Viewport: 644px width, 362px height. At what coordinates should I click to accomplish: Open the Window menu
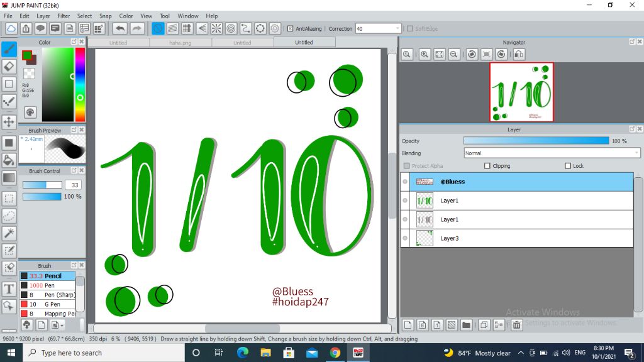pyautogui.click(x=187, y=16)
